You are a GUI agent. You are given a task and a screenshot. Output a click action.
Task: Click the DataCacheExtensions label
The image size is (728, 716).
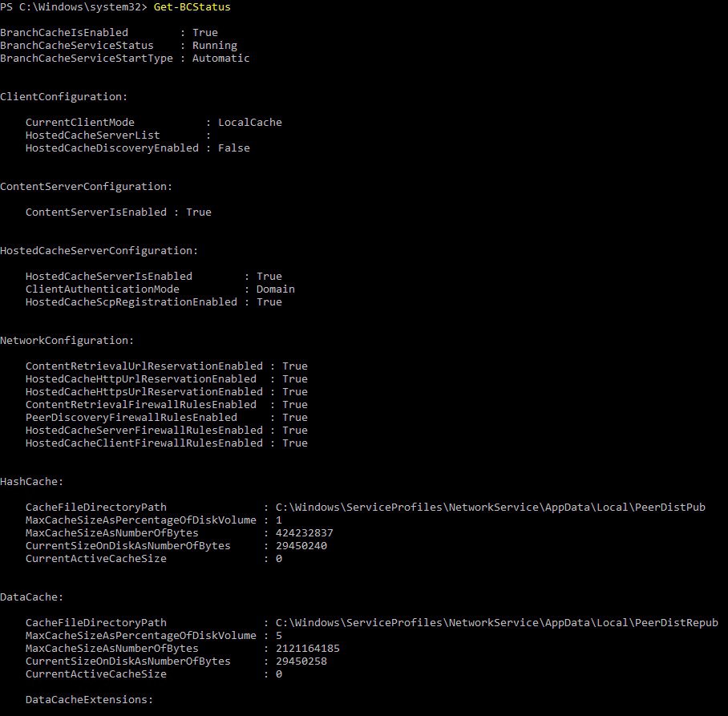coord(89,699)
